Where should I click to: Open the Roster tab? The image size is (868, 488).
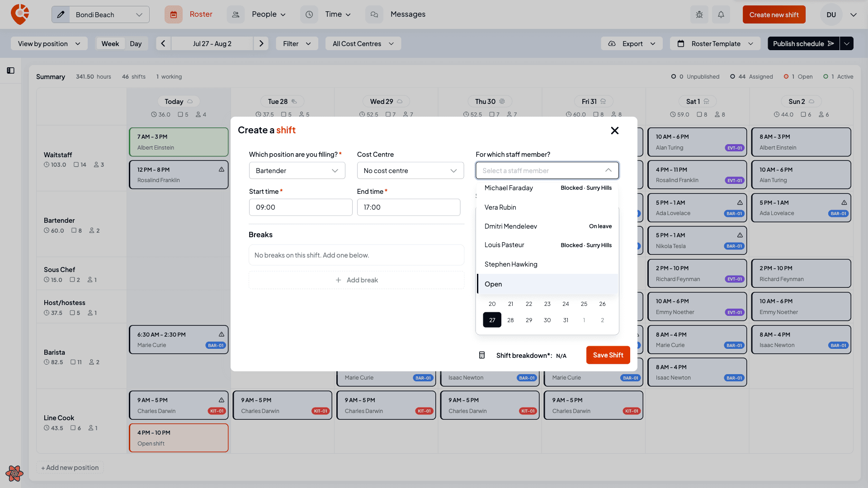click(201, 14)
